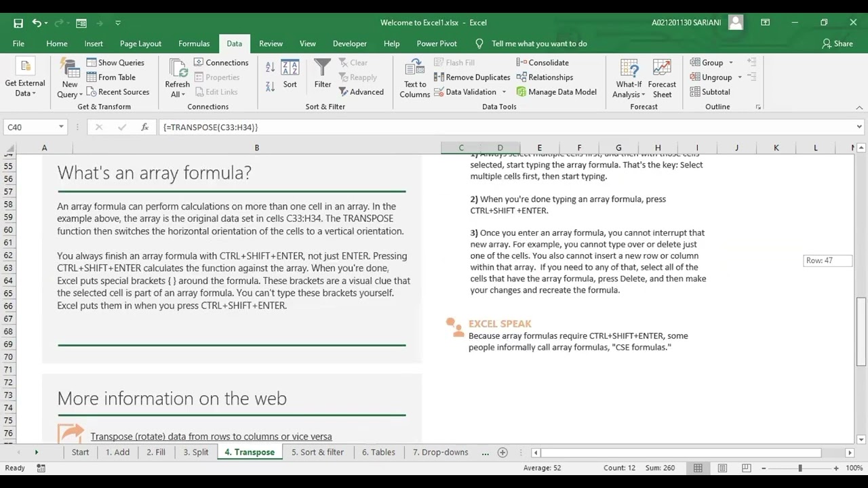Select column B header
Screen dimensions: 868x488
click(x=256, y=148)
